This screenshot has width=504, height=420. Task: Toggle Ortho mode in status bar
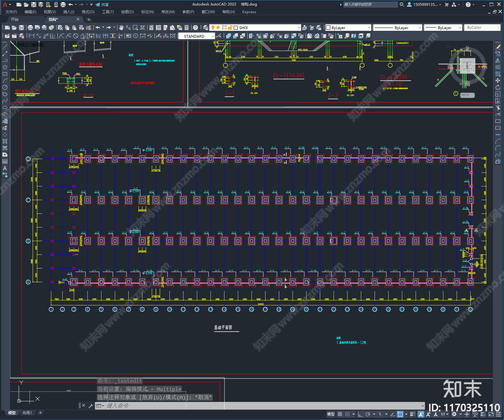[360, 414]
